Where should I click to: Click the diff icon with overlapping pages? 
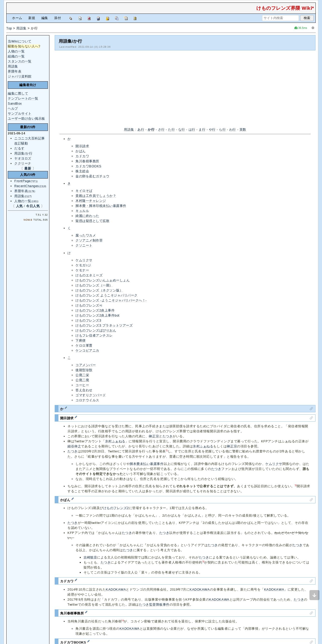coord(71,18)
